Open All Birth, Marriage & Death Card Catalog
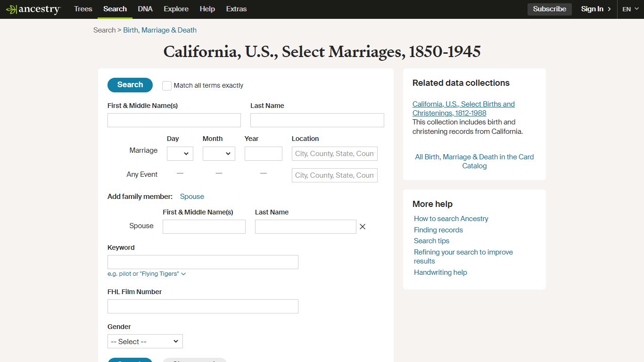 (474, 161)
